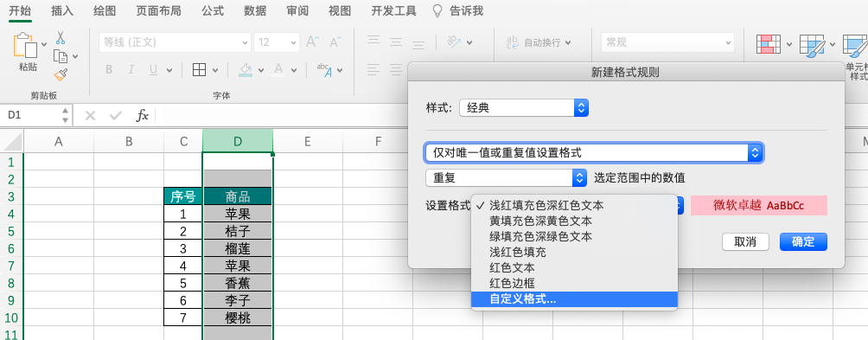
Task: Open the Fill color dropdown arrow
Action: [261, 70]
